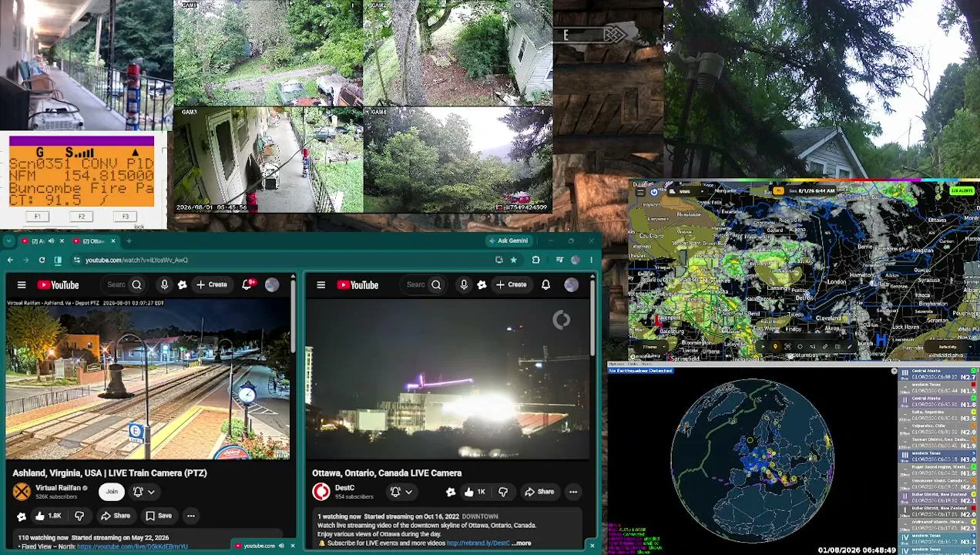Open 128 ALERTS button on radar
This screenshot has height=555, width=980.
962,190
